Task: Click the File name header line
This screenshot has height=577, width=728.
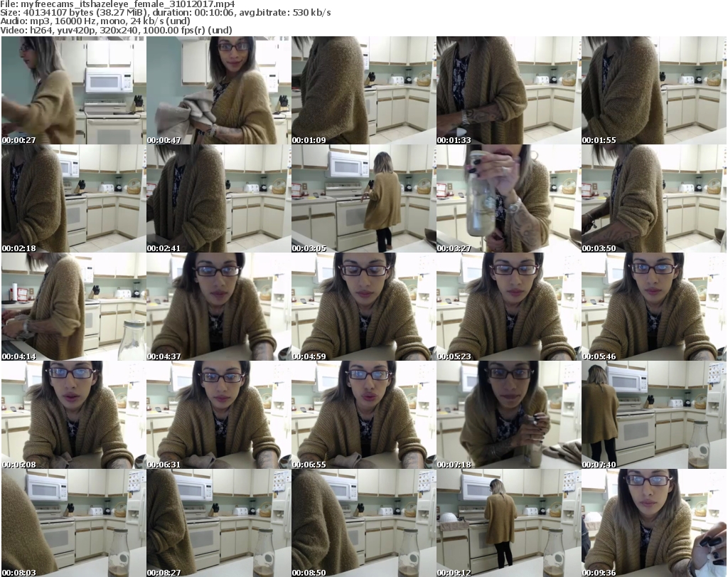Action: [117, 4]
